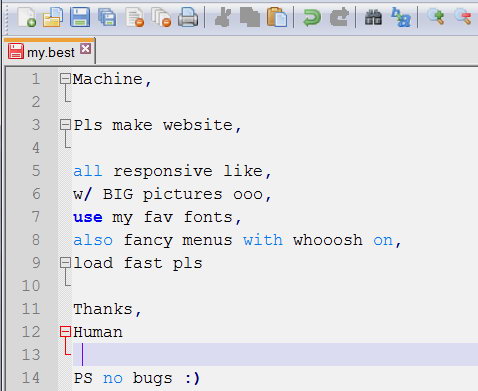
Task: Collapse the fold marker beside Machine
Action: pyautogui.click(x=65, y=79)
